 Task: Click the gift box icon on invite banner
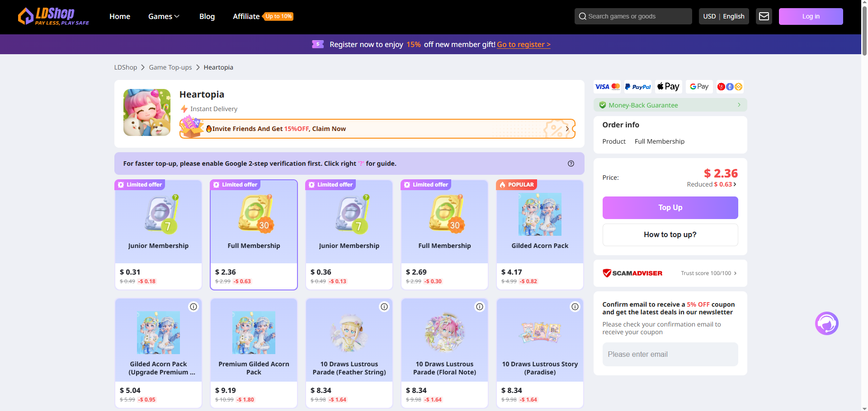coord(192,127)
